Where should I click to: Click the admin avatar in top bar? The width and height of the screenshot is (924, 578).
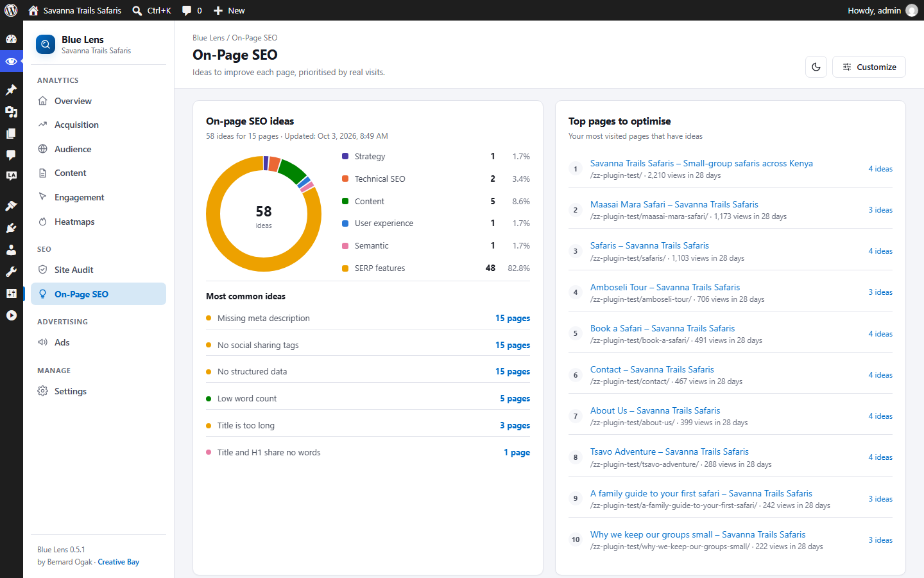[912, 10]
